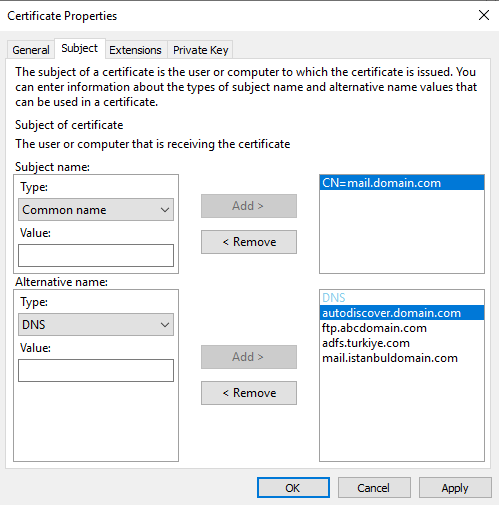Focus the Alternative name Value field
The height and width of the screenshot is (505, 499).
pyautogui.click(x=96, y=370)
